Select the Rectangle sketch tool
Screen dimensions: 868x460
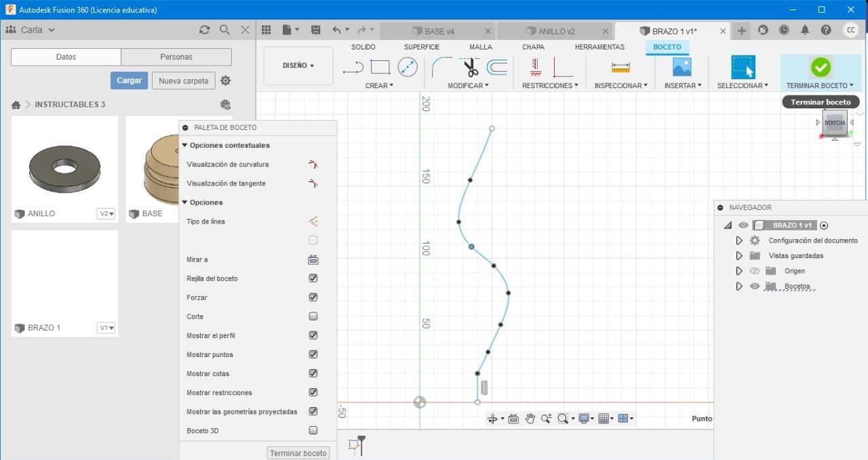[380, 67]
